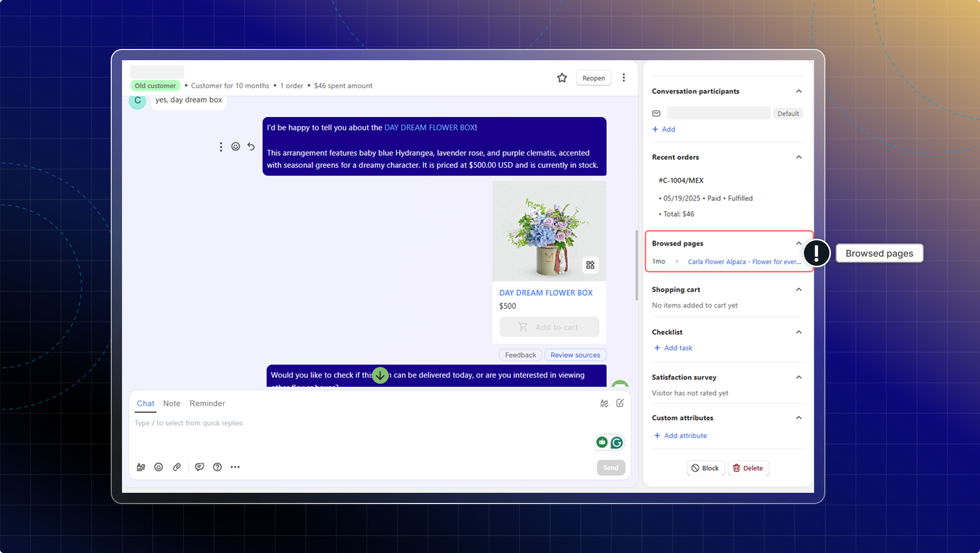Collapse Conversation participants section

click(x=799, y=91)
